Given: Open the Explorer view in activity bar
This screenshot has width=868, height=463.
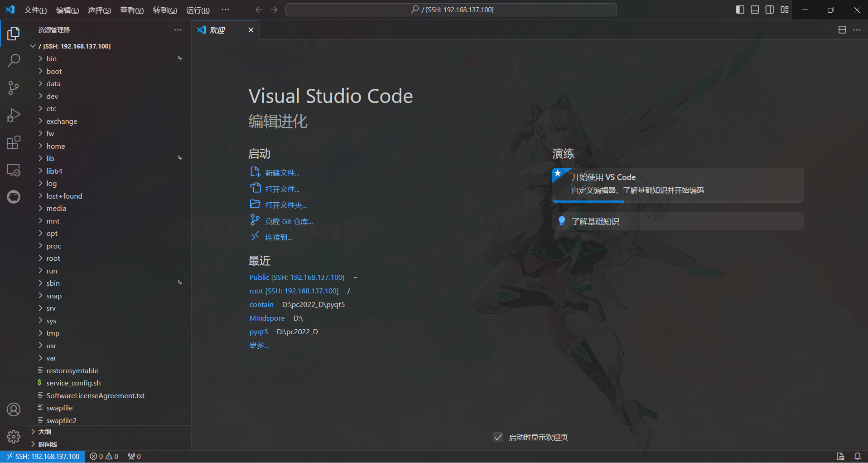Looking at the screenshot, I should (x=14, y=34).
